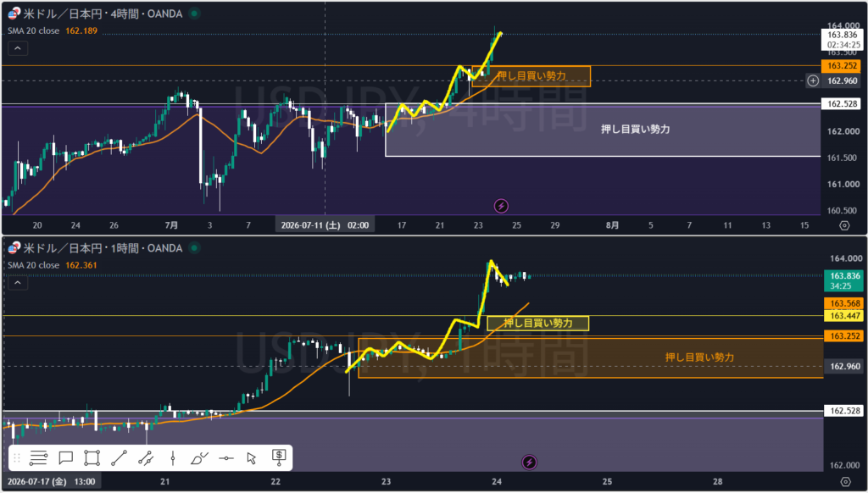Select small orange 押し目買い勢力 box in 4時間 chart
The image size is (868, 493).
tap(531, 76)
